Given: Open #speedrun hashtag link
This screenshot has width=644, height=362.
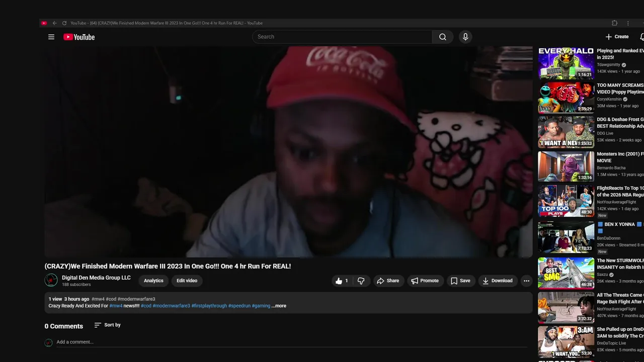Looking at the screenshot, I should 239,306.
